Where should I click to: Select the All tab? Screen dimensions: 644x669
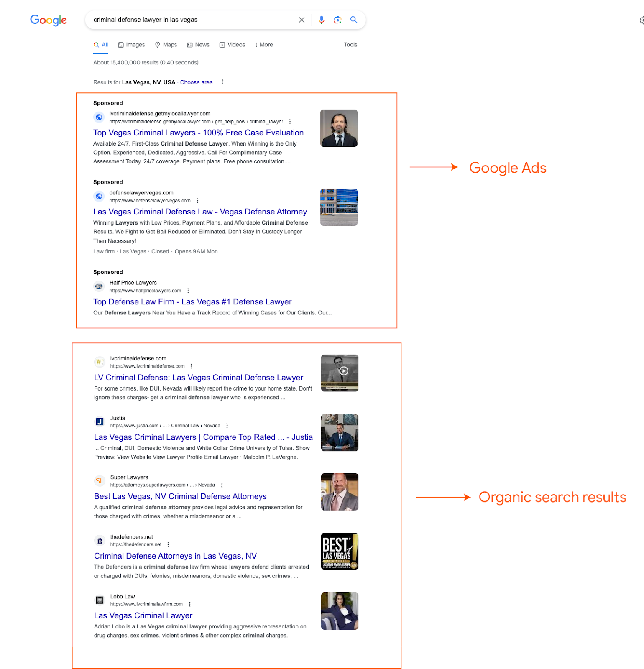pos(101,45)
